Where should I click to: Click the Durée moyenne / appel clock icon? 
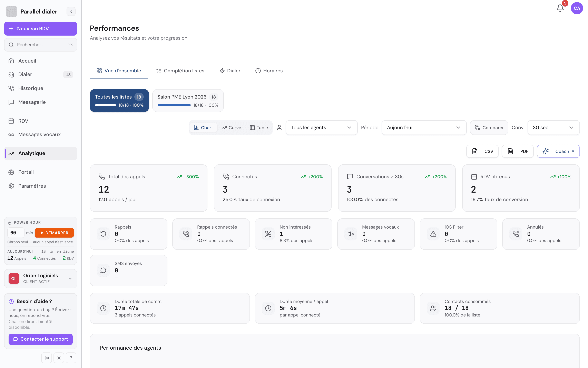point(268,308)
